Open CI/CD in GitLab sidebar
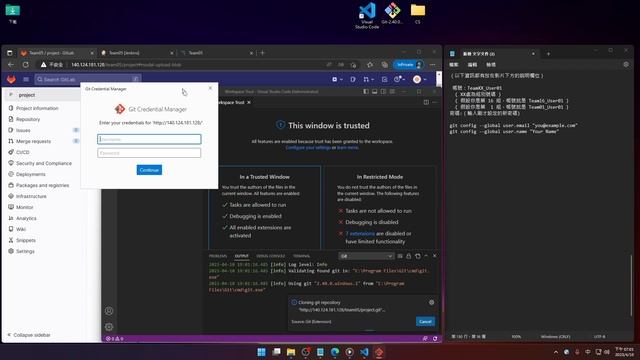This screenshot has width=640, height=360. click(22, 152)
